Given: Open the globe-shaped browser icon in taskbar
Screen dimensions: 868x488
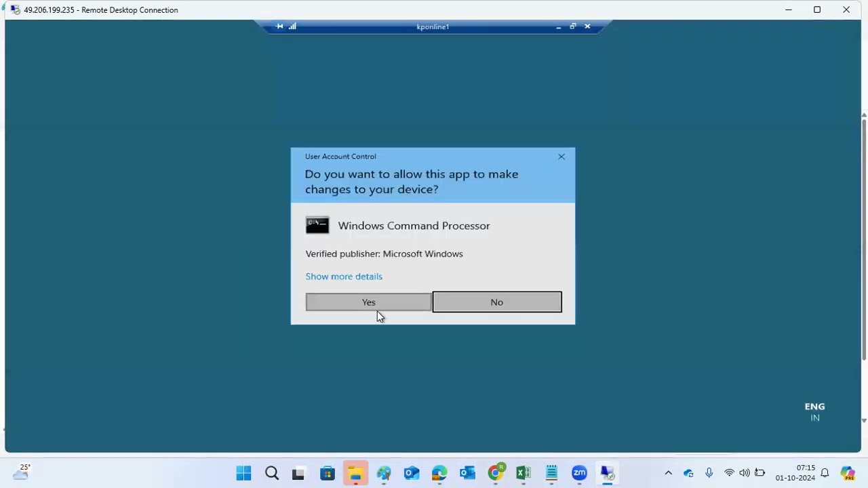Looking at the screenshot, I should [384, 473].
